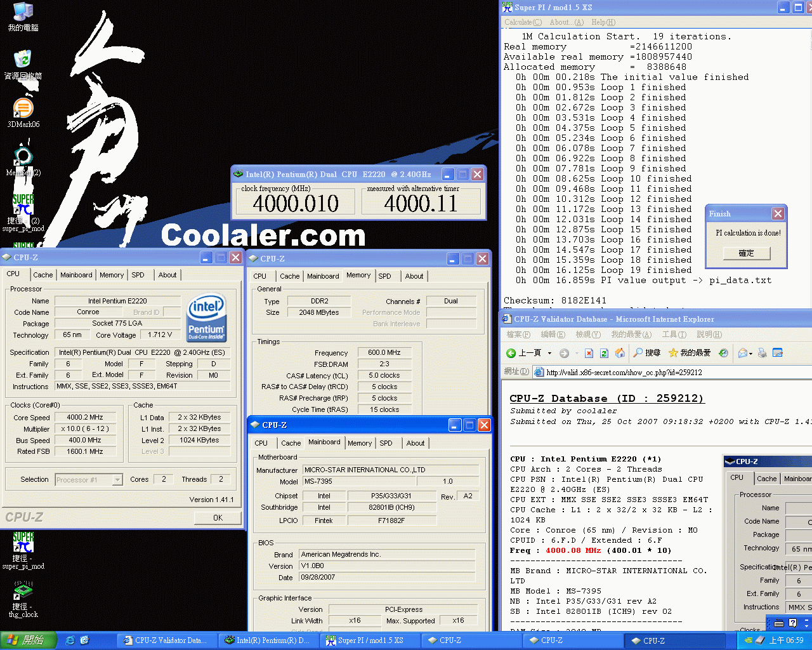812x650 pixels.
Task: Select SPD tab in CPU-Z Motherboard window
Action: [x=386, y=443]
